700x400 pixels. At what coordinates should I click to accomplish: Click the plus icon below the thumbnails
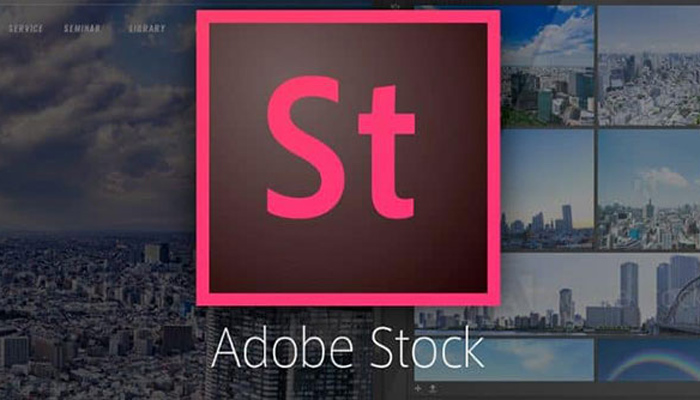coord(418,387)
